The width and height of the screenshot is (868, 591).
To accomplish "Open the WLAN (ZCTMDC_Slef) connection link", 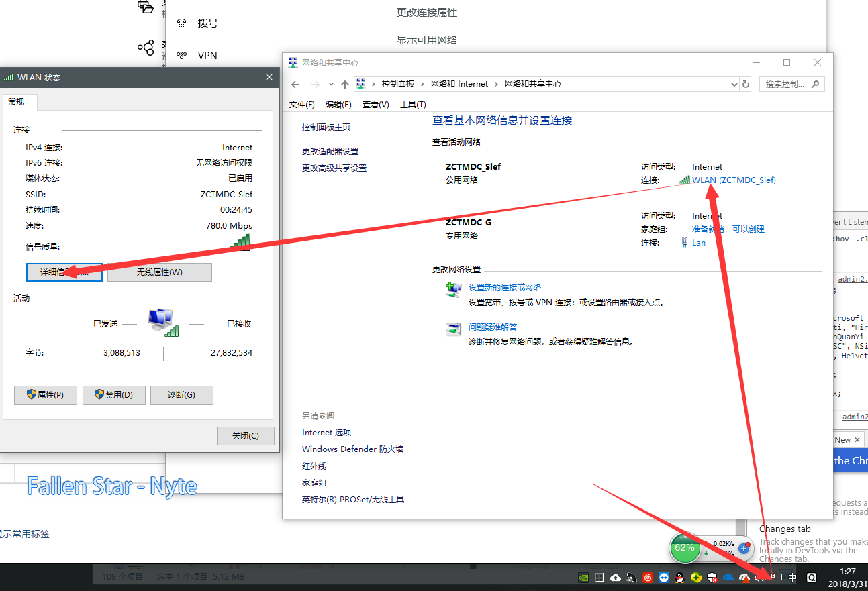I will [x=734, y=180].
